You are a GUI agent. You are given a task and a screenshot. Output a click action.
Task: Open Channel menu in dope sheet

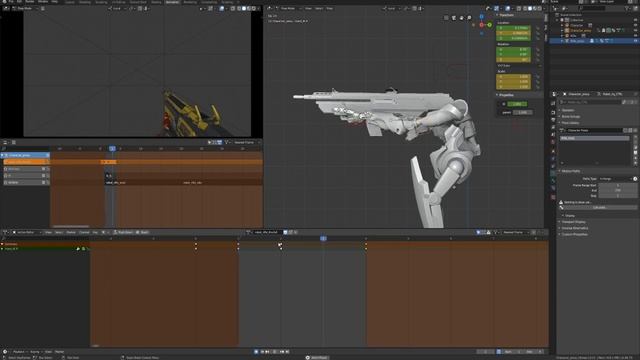84,232
